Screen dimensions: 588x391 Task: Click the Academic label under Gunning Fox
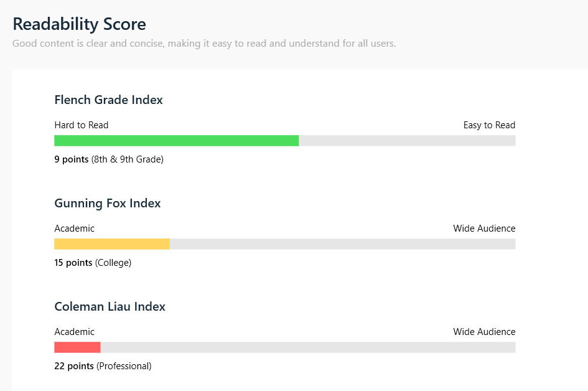74,228
